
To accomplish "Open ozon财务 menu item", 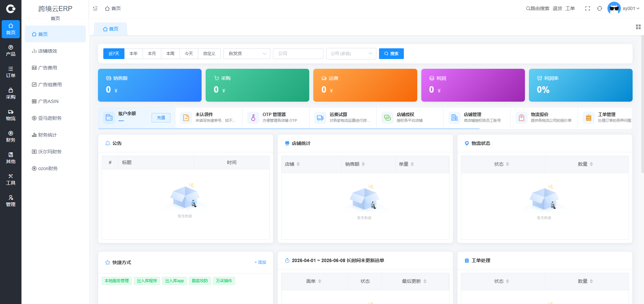I will click(55, 168).
